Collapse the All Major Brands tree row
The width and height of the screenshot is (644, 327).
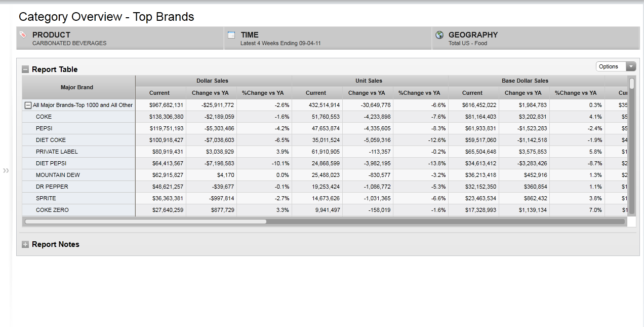pyautogui.click(x=28, y=105)
